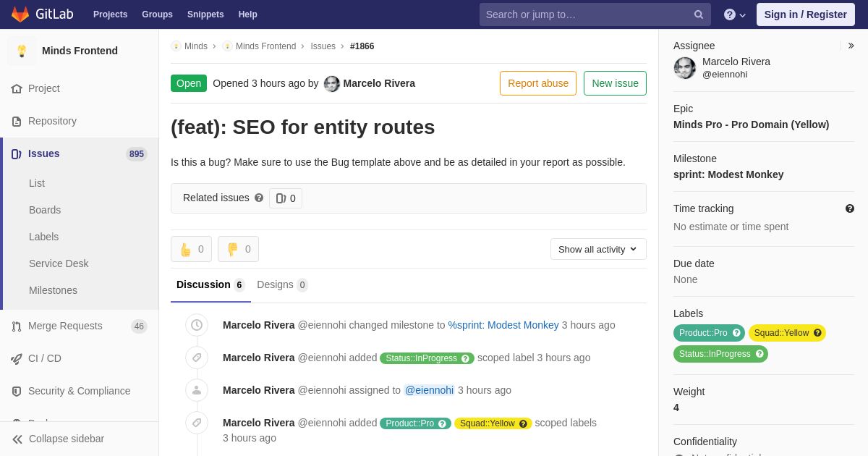
Task: Open the Show all activity dropdown
Action: [598, 249]
